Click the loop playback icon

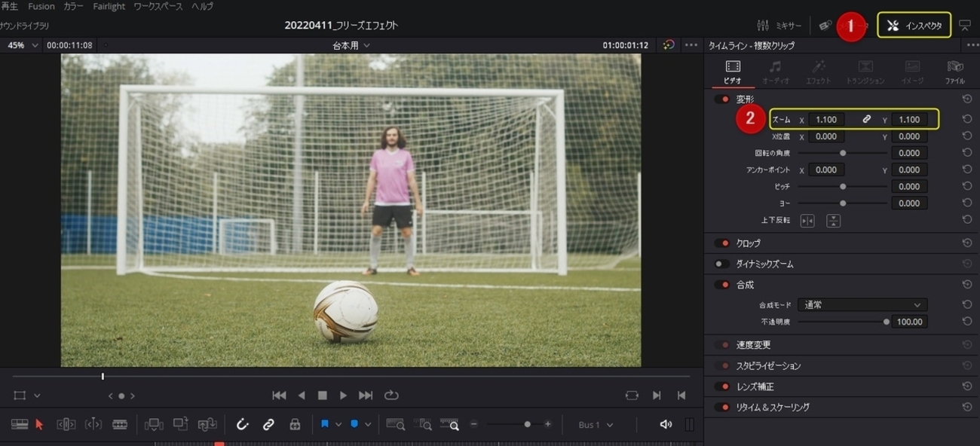390,395
